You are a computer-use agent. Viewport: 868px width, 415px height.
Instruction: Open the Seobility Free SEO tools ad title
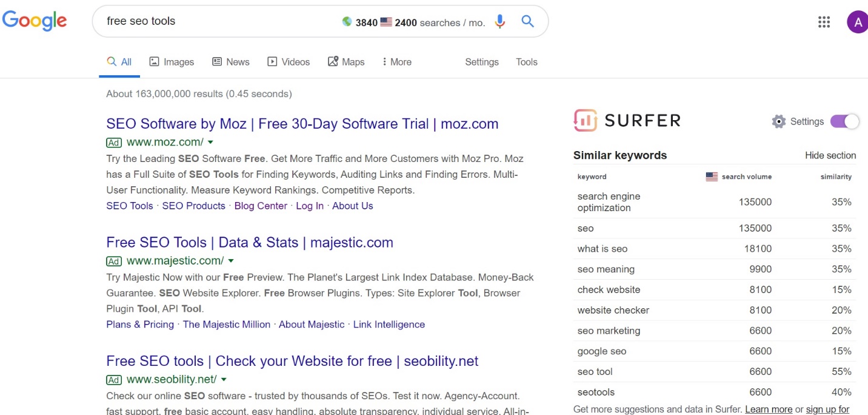pyautogui.click(x=292, y=361)
